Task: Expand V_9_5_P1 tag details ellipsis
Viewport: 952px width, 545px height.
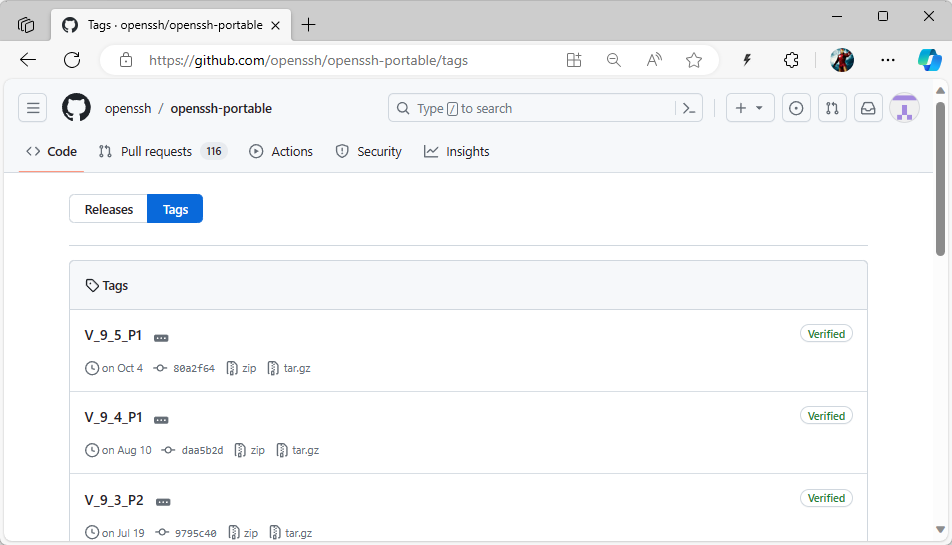Action: click(x=161, y=338)
